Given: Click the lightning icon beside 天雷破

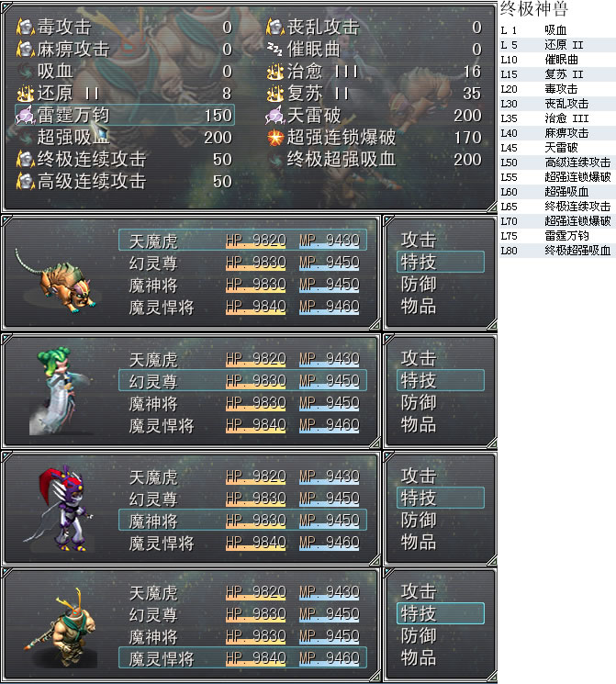Looking at the screenshot, I should tap(274, 115).
